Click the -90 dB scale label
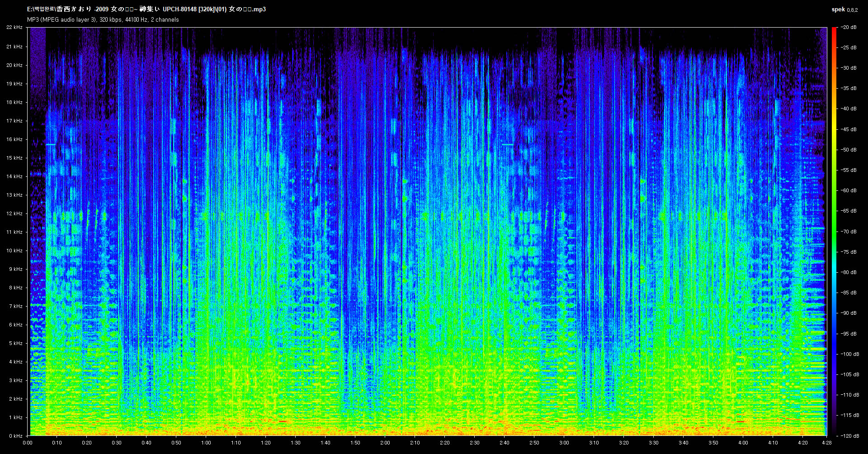Image resolution: width=868 pixels, height=454 pixels. coord(849,313)
